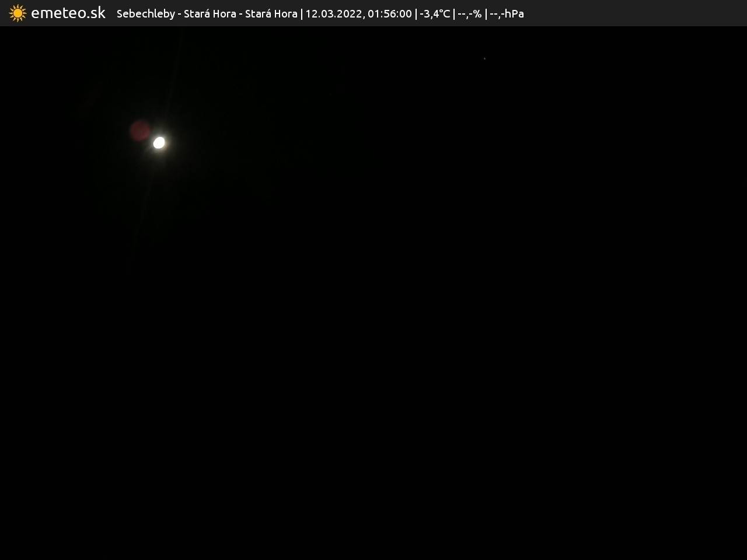Click the empty hPa pressure reading
The width and height of the screenshot is (747, 560).
point(507,13)
